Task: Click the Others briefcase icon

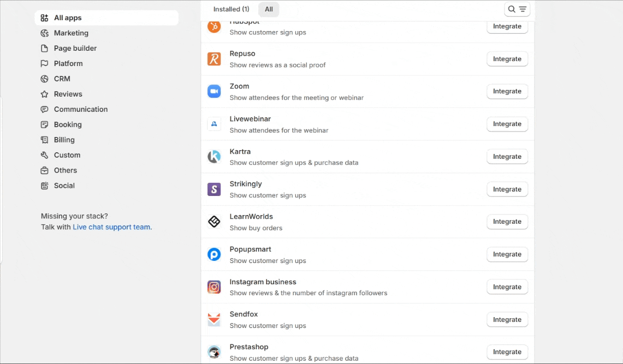Action: (x=45, y=170)
